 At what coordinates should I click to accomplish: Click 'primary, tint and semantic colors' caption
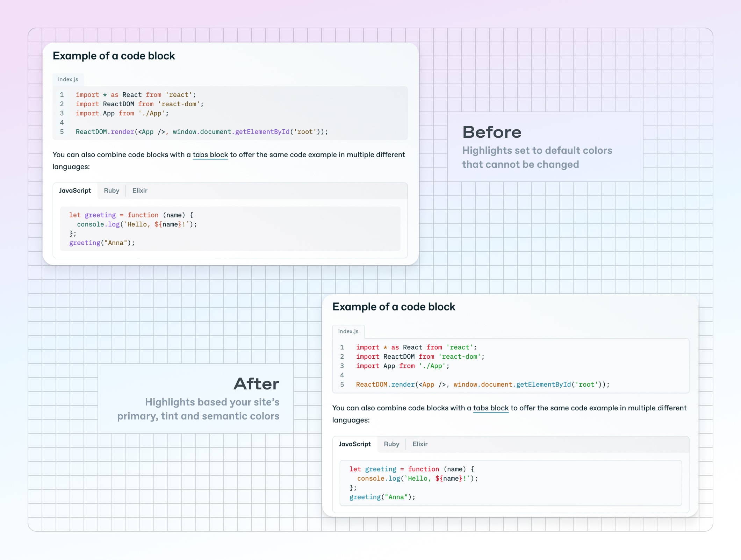tap(198, 416)
